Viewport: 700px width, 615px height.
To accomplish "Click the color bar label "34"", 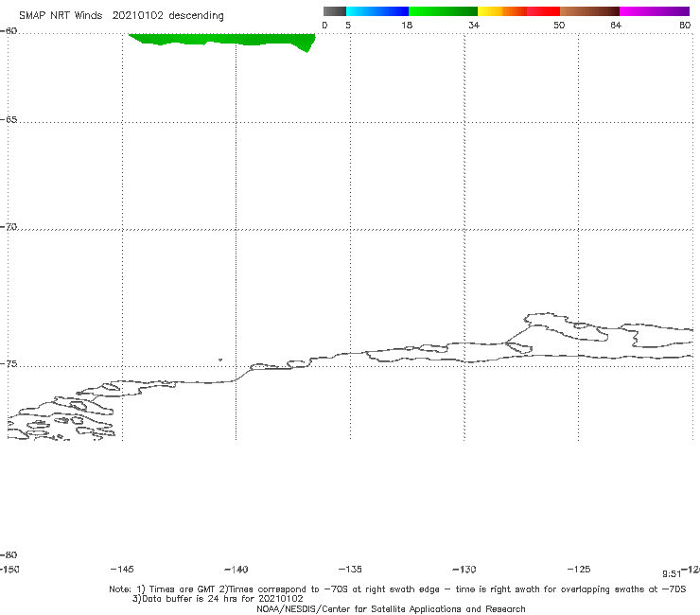I will [x=474, y=25].
